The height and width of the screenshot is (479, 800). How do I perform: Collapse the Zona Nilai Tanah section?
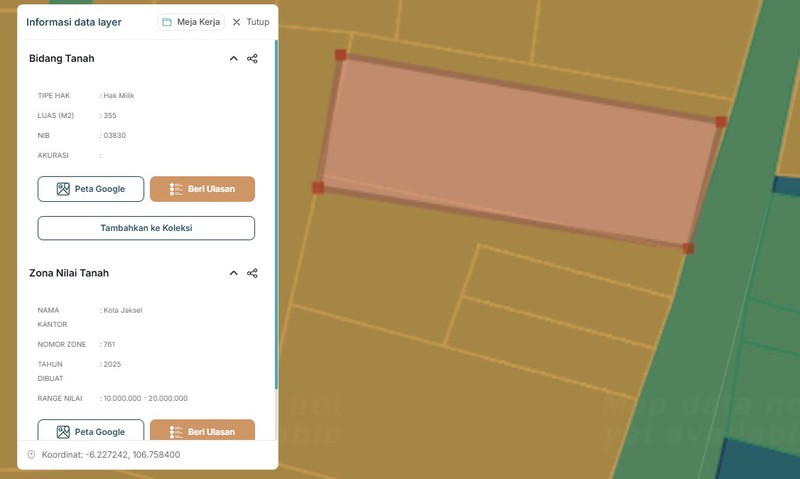(234, 273)
